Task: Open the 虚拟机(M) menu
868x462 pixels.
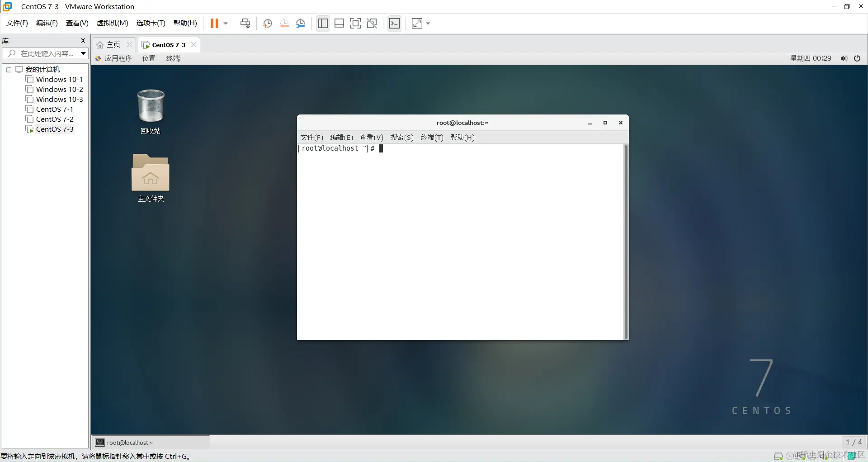Action: pyautogui.click(x=113, y=23)
